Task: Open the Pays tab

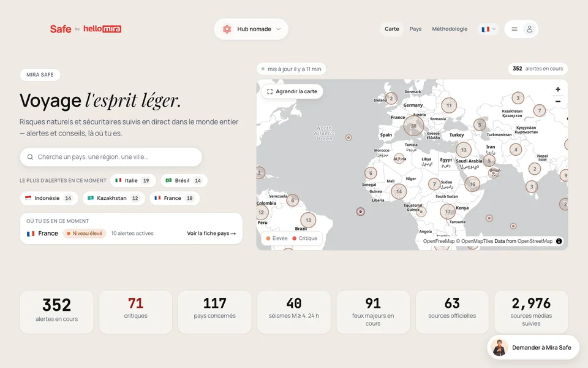Action: click(x=415, y=29)
